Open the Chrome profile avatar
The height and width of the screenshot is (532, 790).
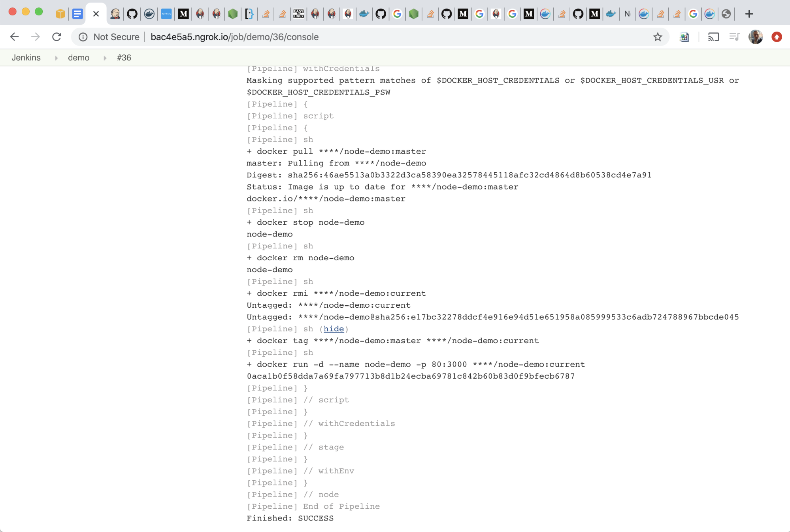tap(756, 37)
